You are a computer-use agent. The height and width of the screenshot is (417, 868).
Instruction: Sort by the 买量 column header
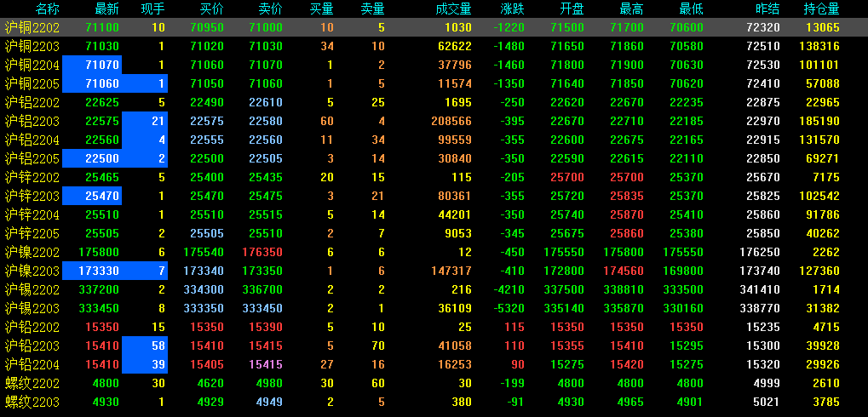pyautogui.click(x=322, y=9)
